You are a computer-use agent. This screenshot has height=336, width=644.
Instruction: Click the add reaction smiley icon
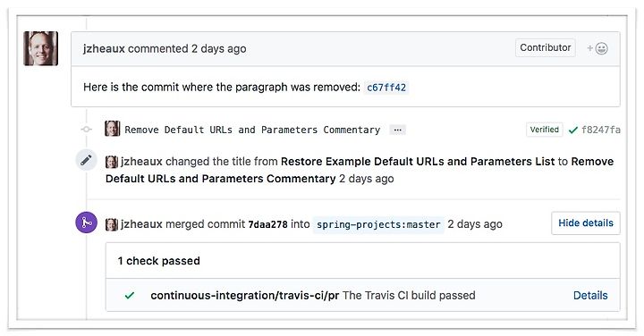(x=597, y=48)
